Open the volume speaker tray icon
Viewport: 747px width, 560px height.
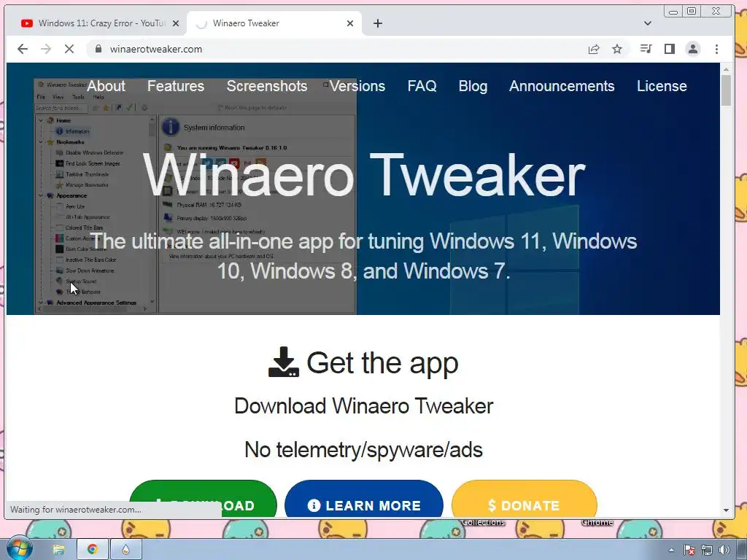click(x=724, y=550)
